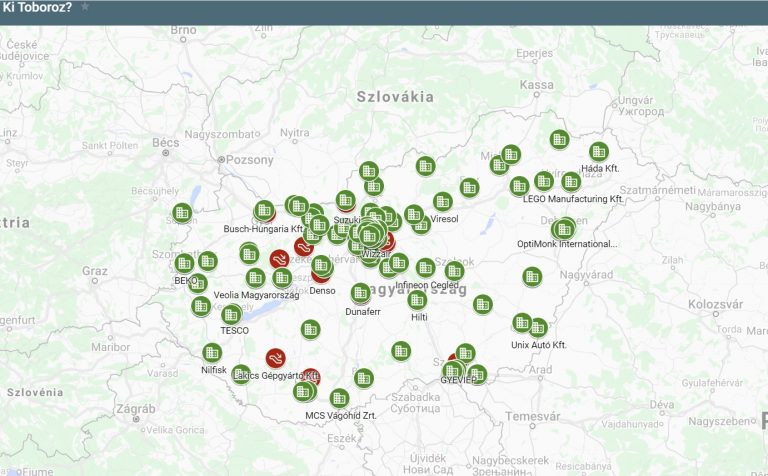Screen dimensions: 768x476
Task: Select the LEGO Manufacturing Kft. marker
Action: [x=571, y=182]
